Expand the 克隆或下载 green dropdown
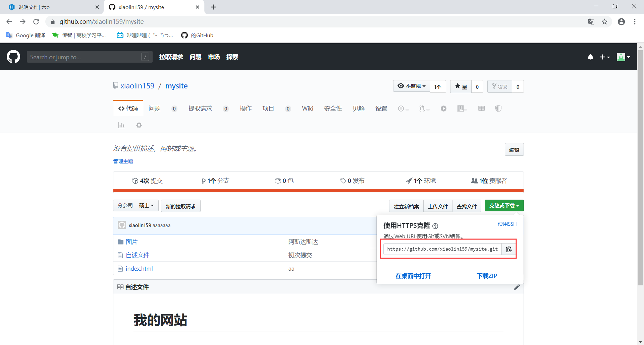 (504, 206)
